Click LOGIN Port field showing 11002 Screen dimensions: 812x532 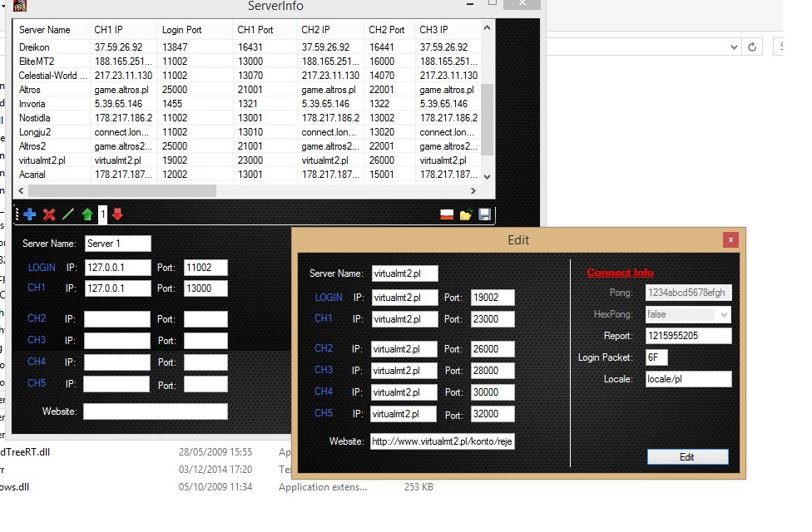(205, 268)
